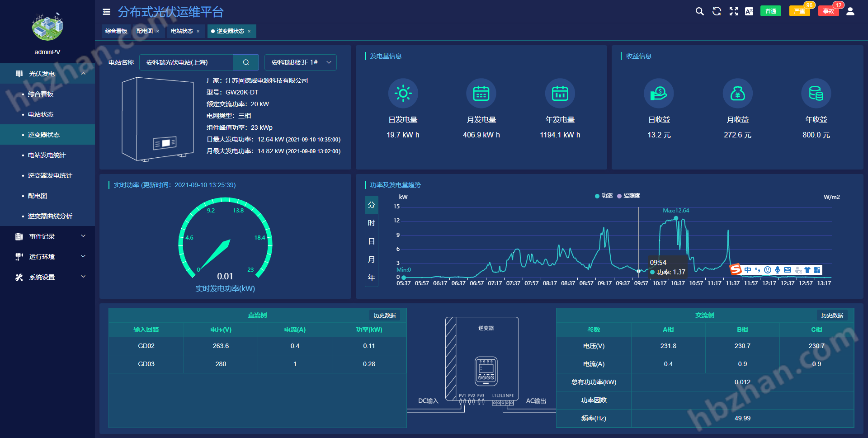Open the 安科瑞B楼3F 1# inverter dropdown

click(301, 62)
